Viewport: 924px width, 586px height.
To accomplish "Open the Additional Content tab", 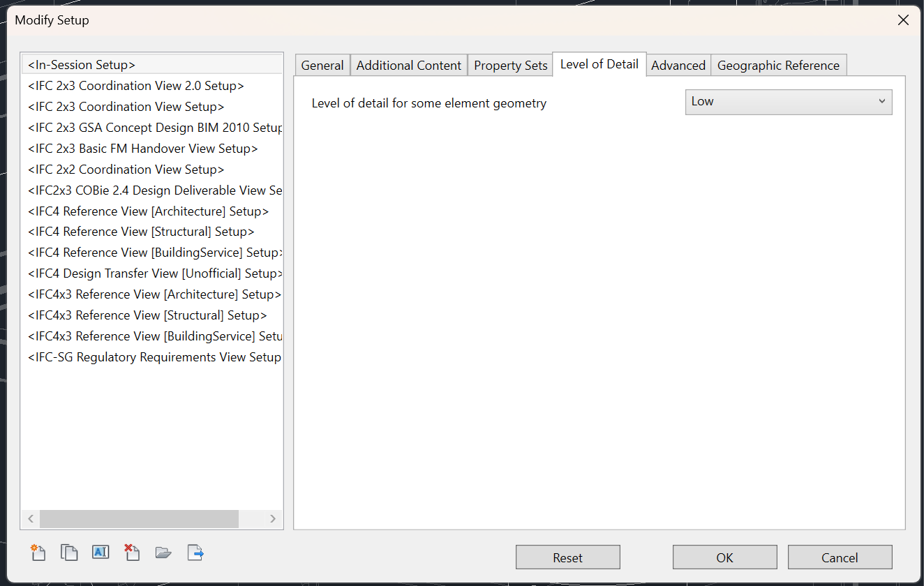I will (x=409, y=66).
